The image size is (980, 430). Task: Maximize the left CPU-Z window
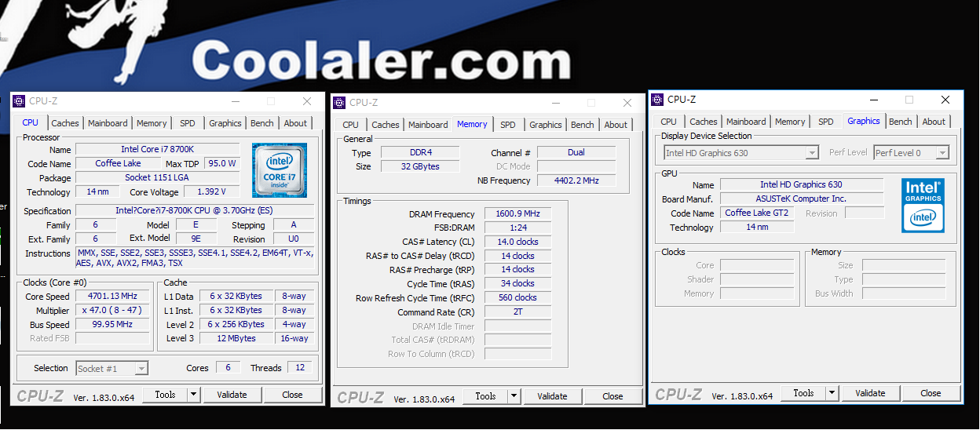pos(271,101)
